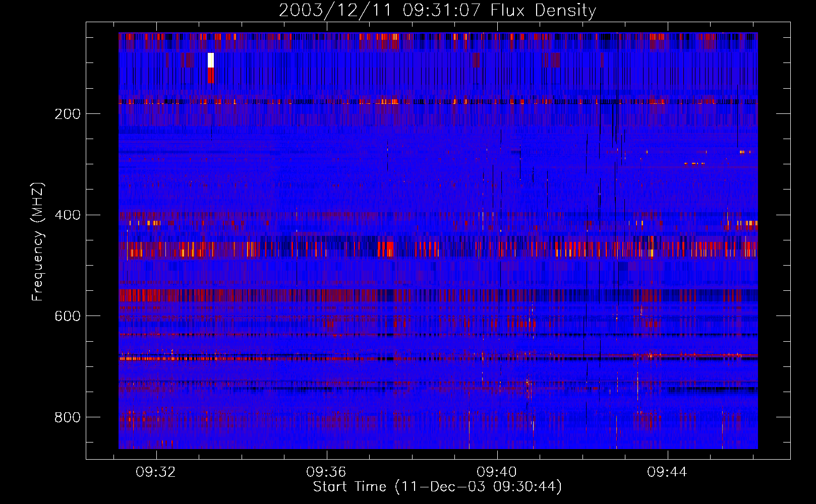Click the 'Frequency (MHZ)' axis label

38,242
